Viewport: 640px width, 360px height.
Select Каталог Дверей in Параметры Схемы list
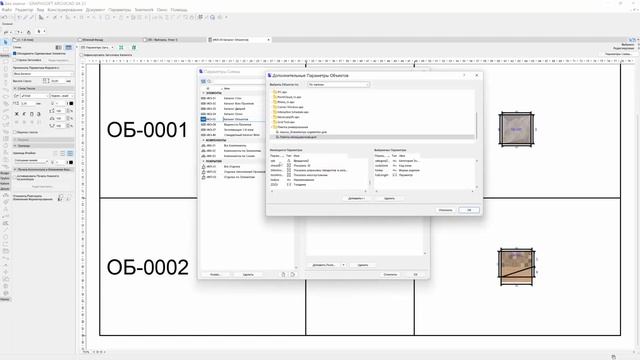tap(234, 109)
